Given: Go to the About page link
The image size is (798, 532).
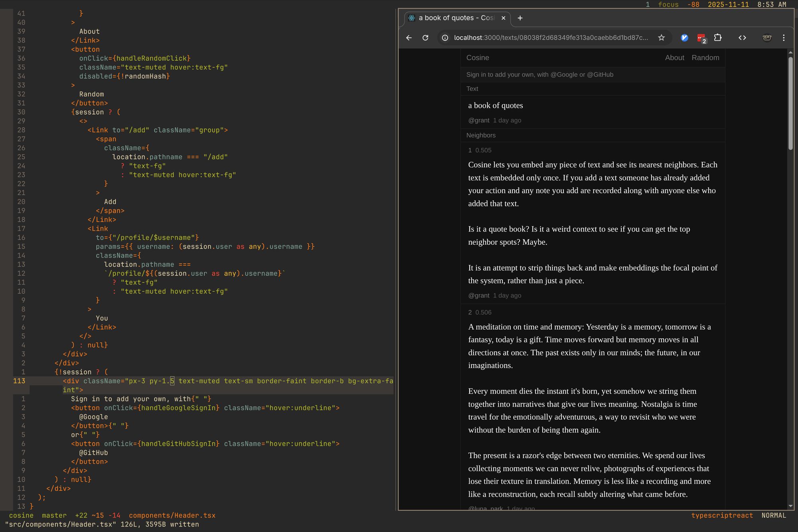Looking at the screenshot, I should click(674, 58).
